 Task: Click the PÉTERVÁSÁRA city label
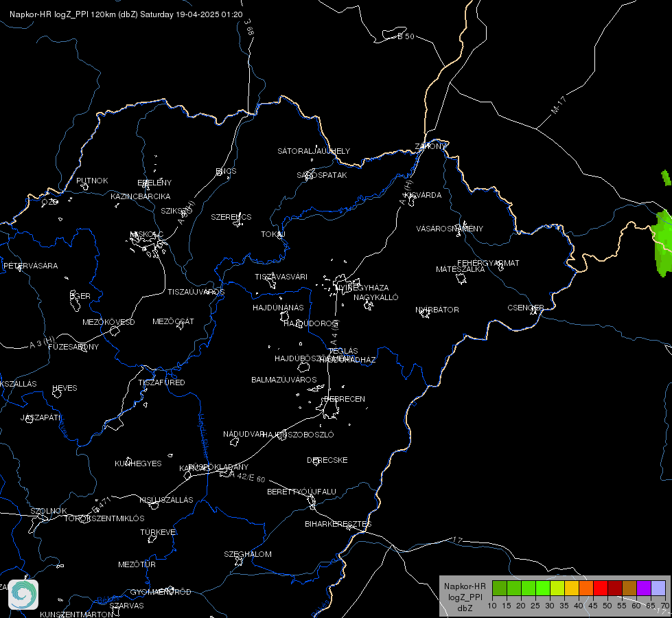point(30,266)
